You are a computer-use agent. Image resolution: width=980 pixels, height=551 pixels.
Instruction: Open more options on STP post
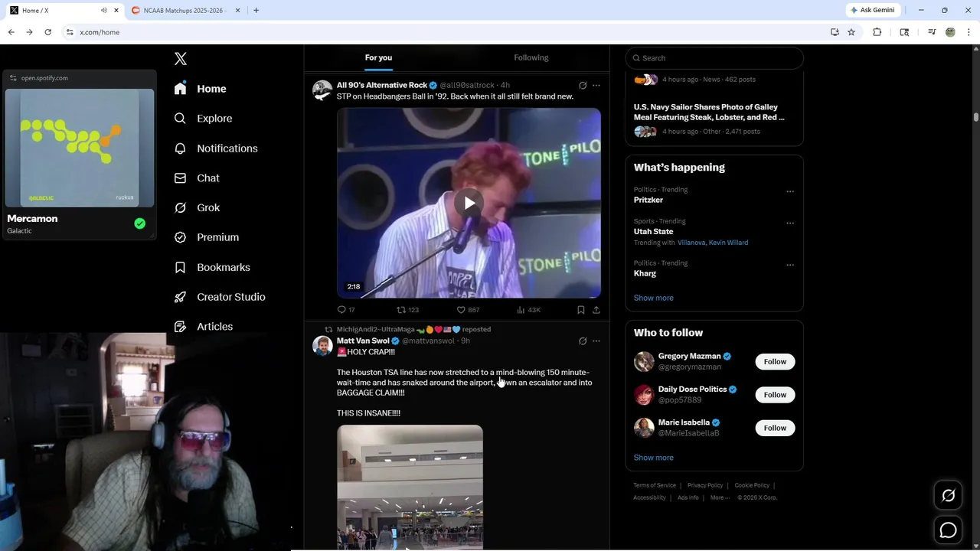596,85
